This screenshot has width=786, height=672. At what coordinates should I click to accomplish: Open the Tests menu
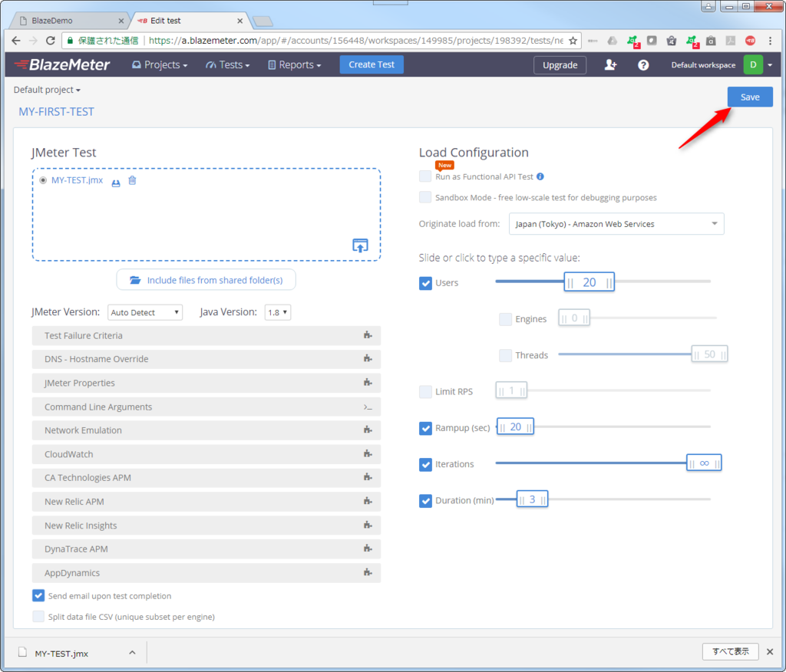pyautogui.click(x=227, y=64)
